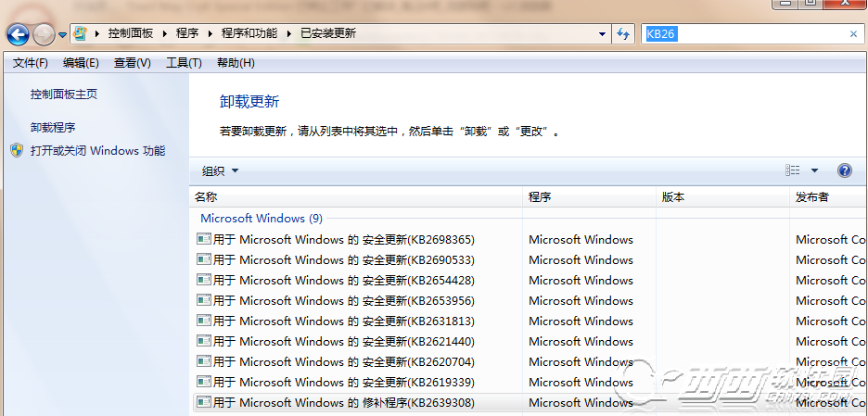
Task: Click icon of KB2621440 update
Action: pyautogui.click(x=204, y=341)
